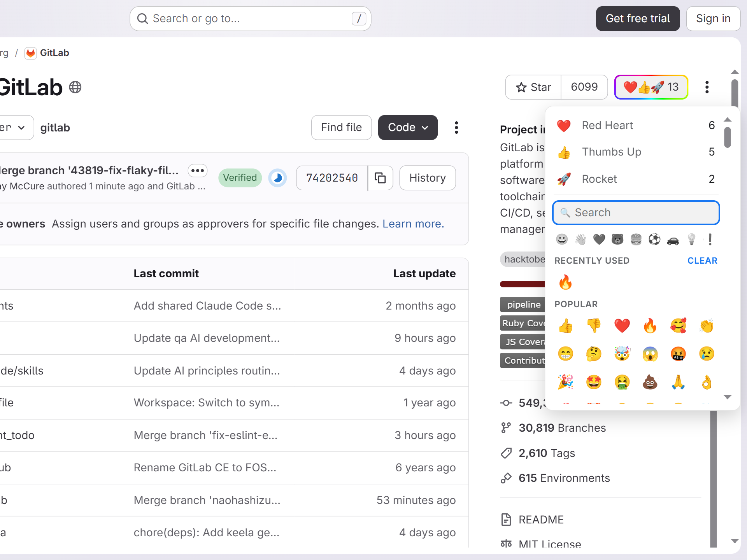
Task: Pick the star-struck emoji
Action: [x=594, y=382]
